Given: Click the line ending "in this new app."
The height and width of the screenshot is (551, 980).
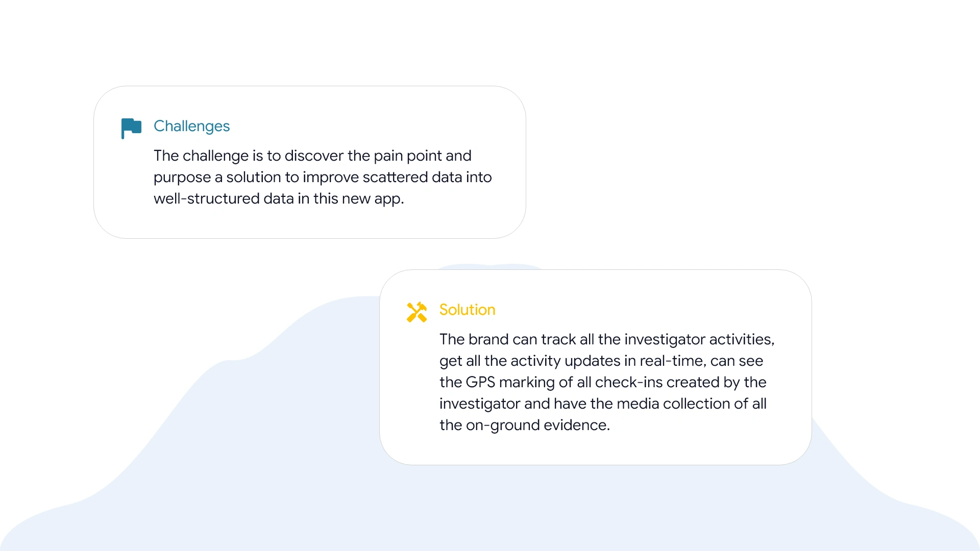Looking at the screenshot, I should click(279, 198).
